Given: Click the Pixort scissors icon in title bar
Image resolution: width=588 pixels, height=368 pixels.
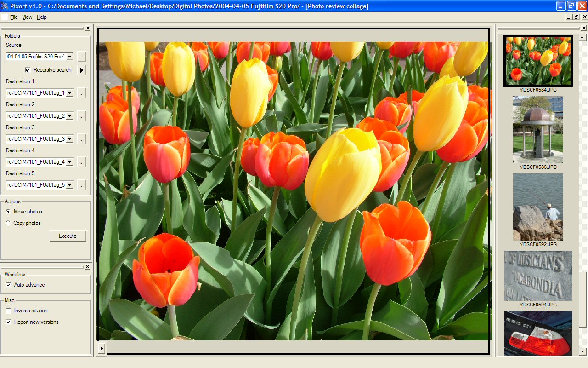Looking at the screenshot, I should [5, 6].
